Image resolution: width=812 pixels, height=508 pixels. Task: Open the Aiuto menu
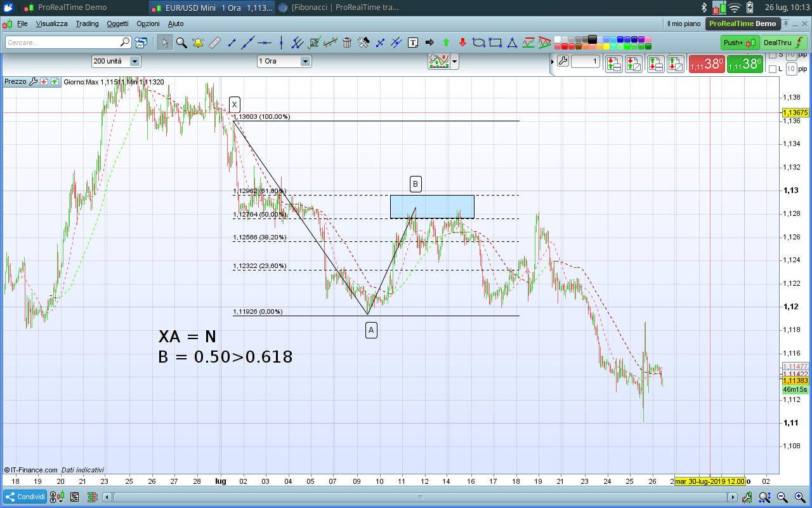[x=176, y=23]
